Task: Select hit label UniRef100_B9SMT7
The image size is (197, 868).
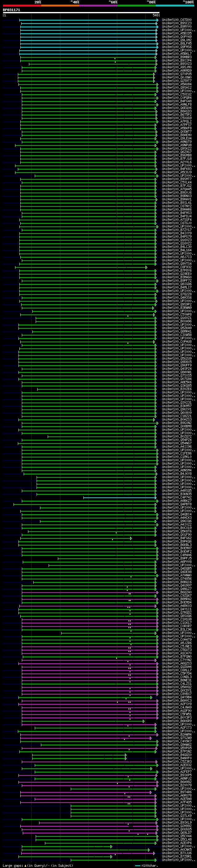Action: tap(177, 179)
